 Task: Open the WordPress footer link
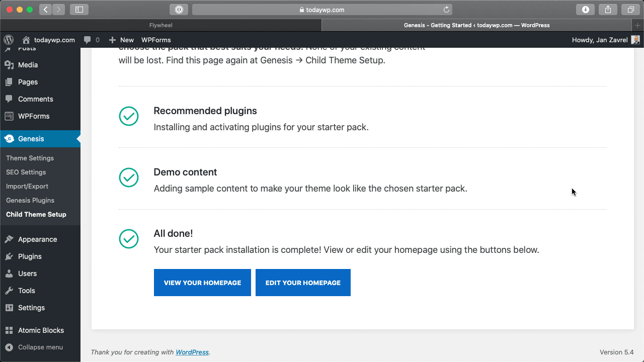coord(192,352)
